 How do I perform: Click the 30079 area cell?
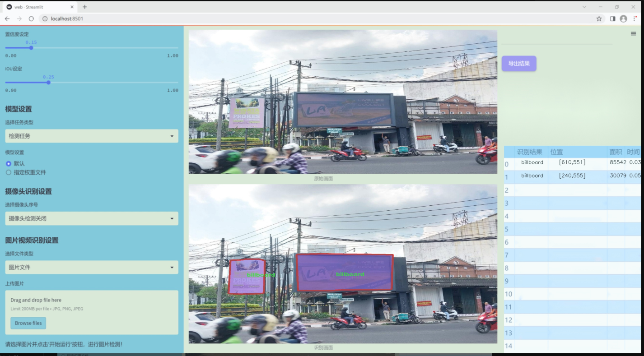click(618, 176)
